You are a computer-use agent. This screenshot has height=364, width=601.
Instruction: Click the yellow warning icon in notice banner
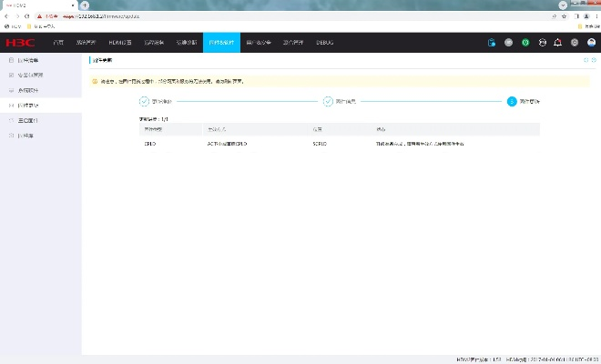(x=95, y=81)
